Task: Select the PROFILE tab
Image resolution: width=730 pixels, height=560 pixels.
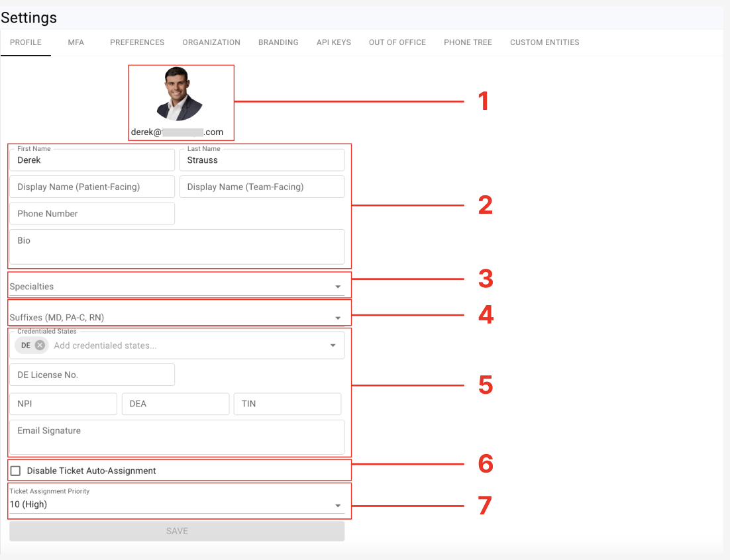Action: [x=26, y=42]
